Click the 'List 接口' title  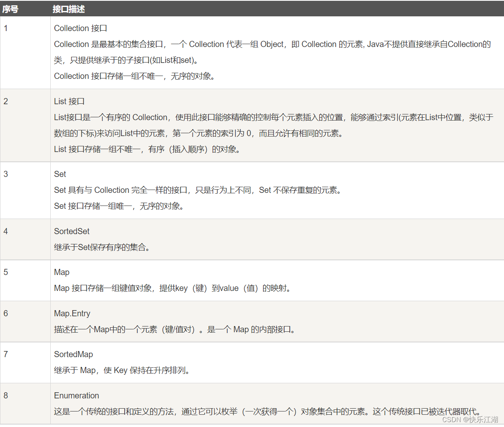click(69, 101)
